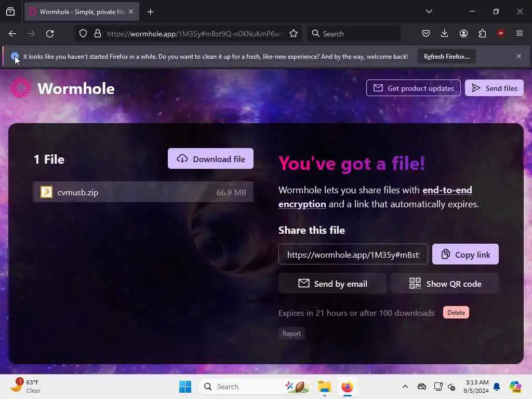The width and height of the screenshot is (532, 399).
Task: Open notifications bell icon
Action: (497, 387)
